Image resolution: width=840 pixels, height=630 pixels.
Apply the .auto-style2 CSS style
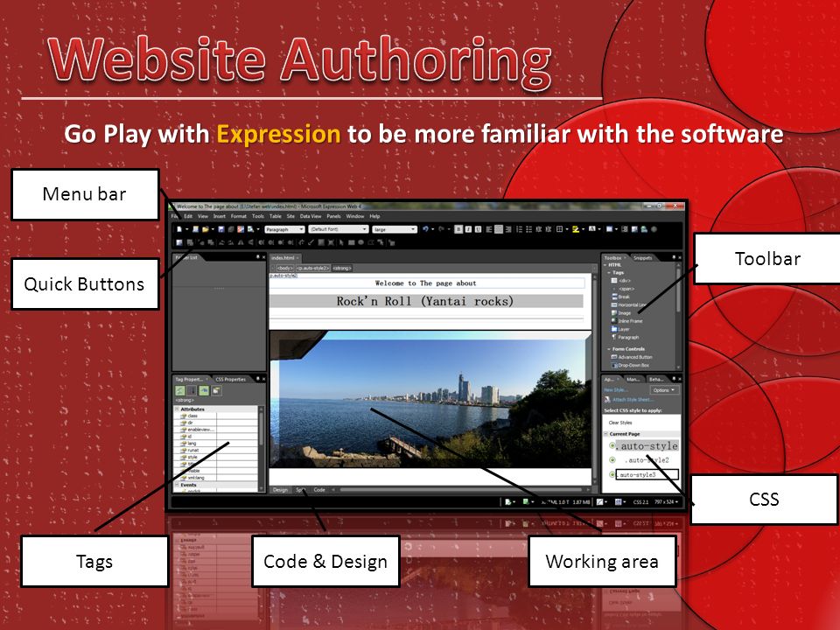tap(647, 460)
